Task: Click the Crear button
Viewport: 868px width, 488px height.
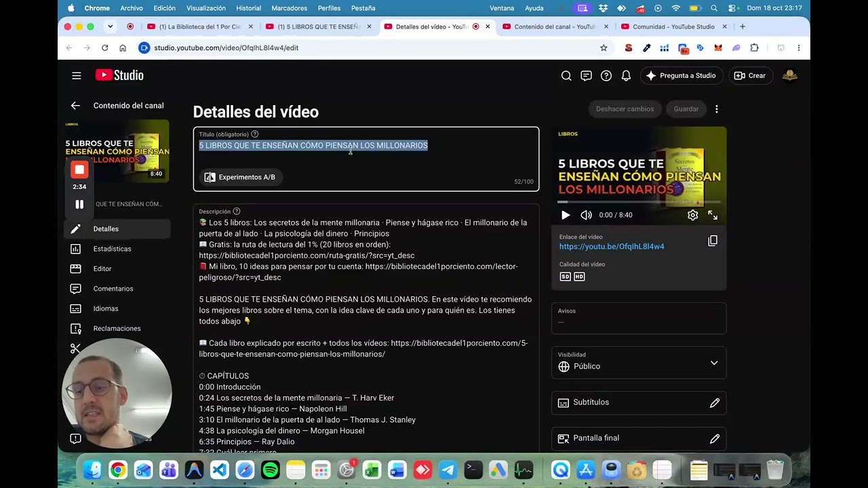Action: 749,76
